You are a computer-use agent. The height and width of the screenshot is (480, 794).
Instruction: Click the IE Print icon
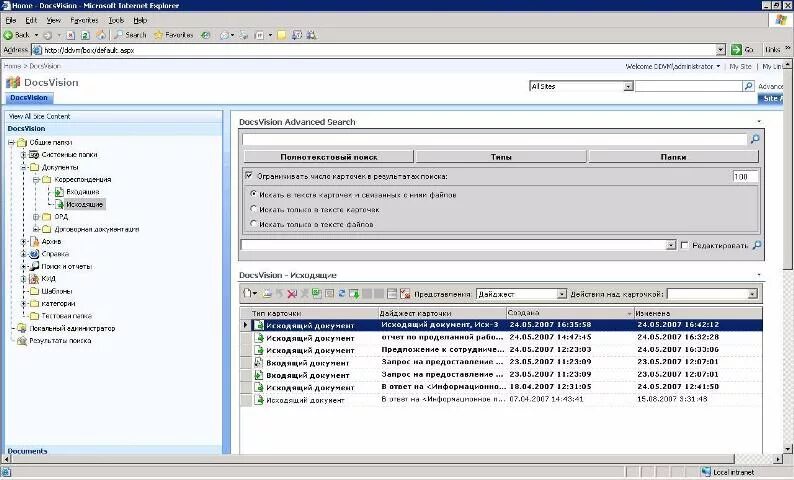tap(244, 35)
